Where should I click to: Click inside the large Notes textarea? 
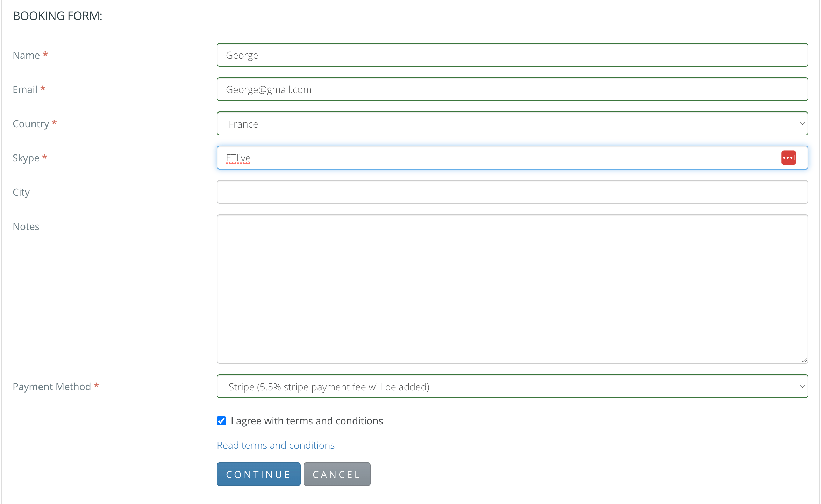tap(512, 289)
